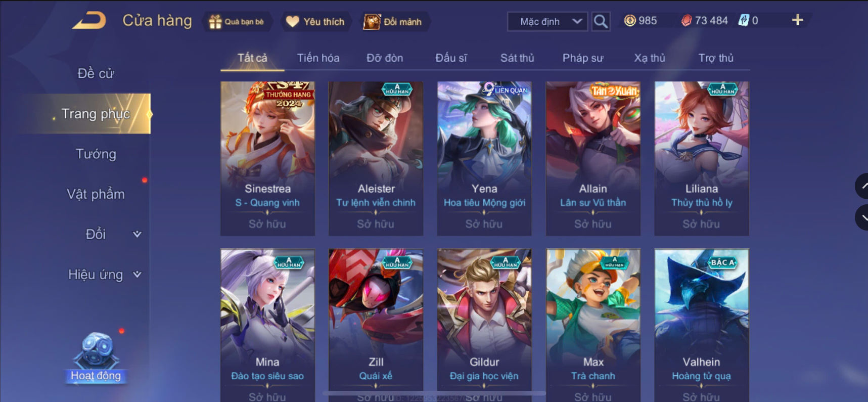This screenshot has height=402, width=868.
Task: Select Tiến hóa category tab
Action: 318,58
